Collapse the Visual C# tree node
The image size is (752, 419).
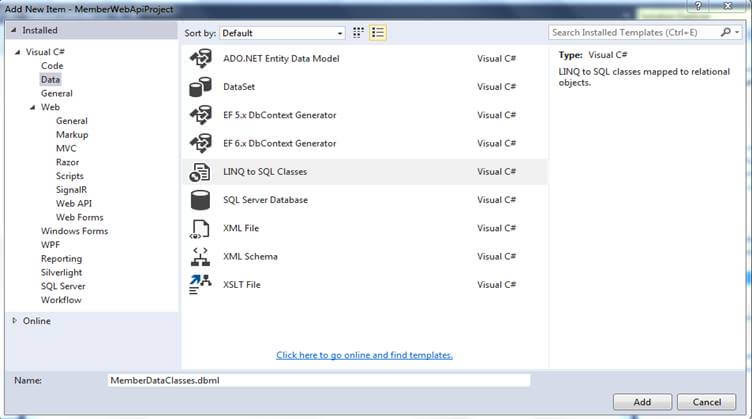click(18, 52)
